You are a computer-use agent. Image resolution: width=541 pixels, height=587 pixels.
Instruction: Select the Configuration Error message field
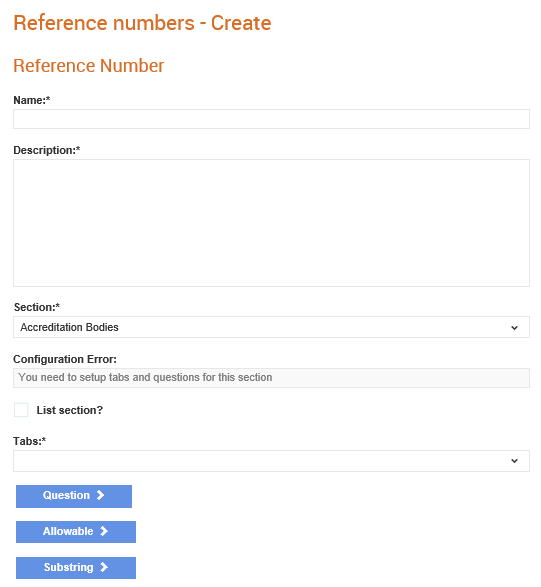(x=271, y=378)
